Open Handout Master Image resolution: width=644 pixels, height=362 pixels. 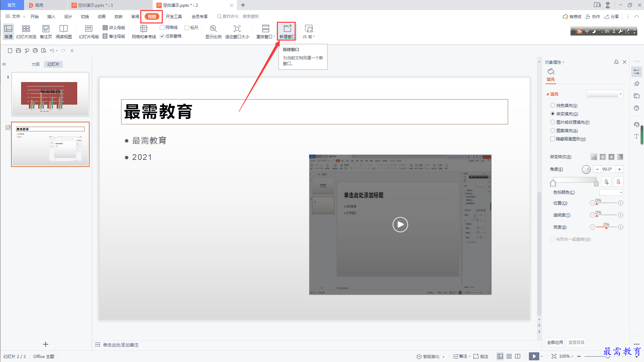(114, 27)
